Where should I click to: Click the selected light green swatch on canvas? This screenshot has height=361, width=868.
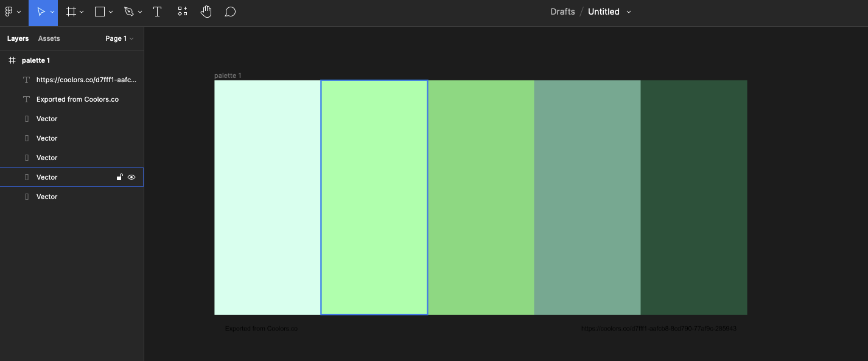pyautogui.click(x=374, y=197)
